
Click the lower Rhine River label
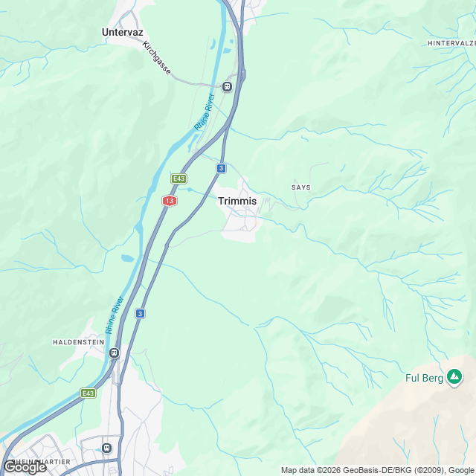(115, 315)
